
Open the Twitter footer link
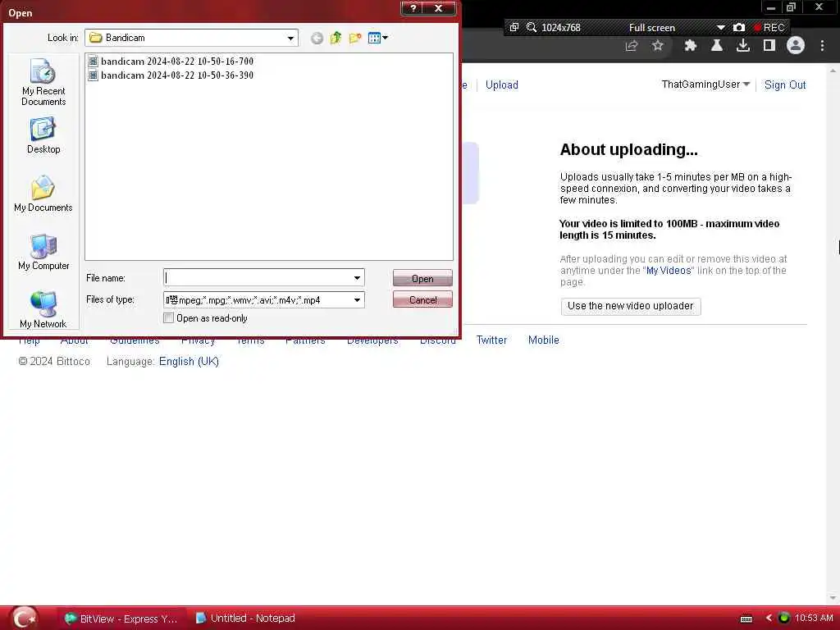coord(492,340)
